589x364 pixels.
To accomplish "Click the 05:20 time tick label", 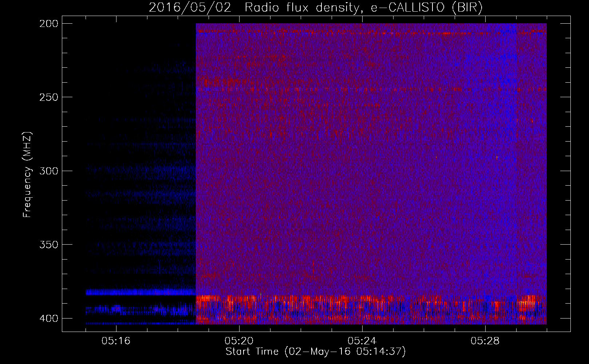I will (239, 341).
